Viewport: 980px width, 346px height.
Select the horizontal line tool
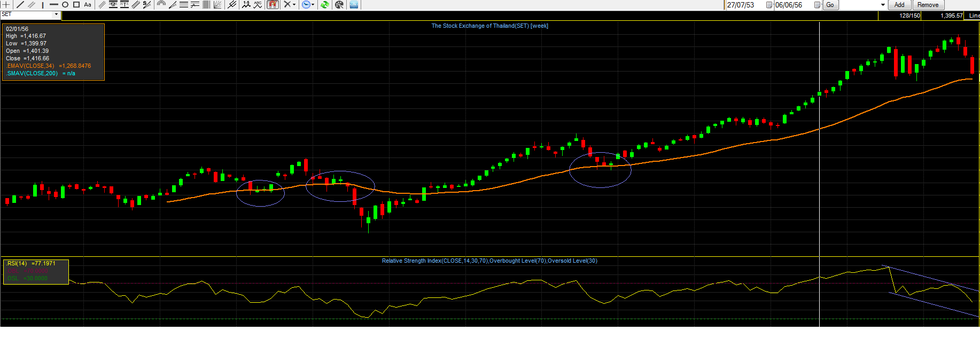tap(53, 5)
